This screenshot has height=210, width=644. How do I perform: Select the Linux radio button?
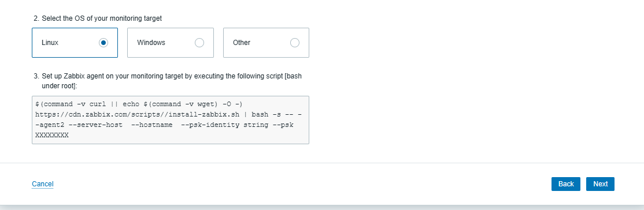pos(103,43)
